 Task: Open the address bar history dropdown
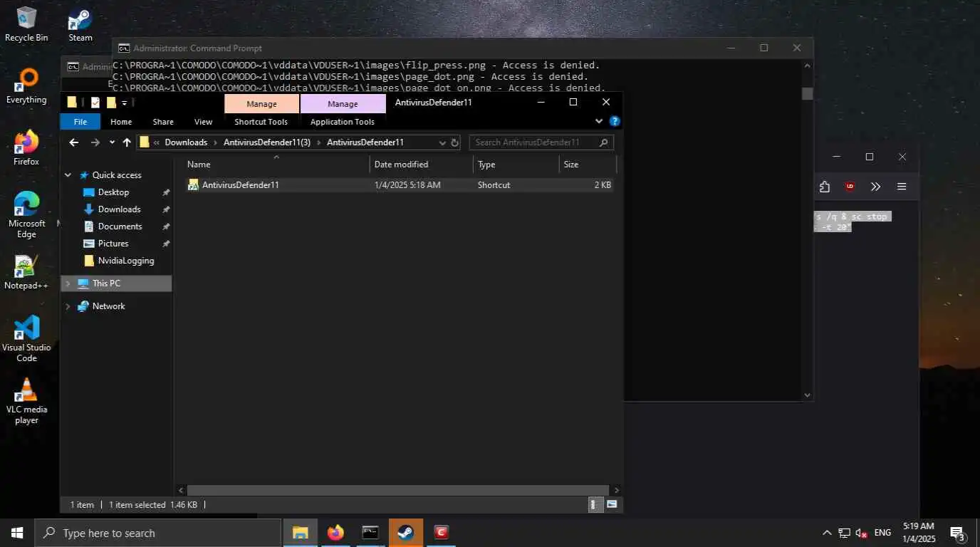tap(442, 142)
